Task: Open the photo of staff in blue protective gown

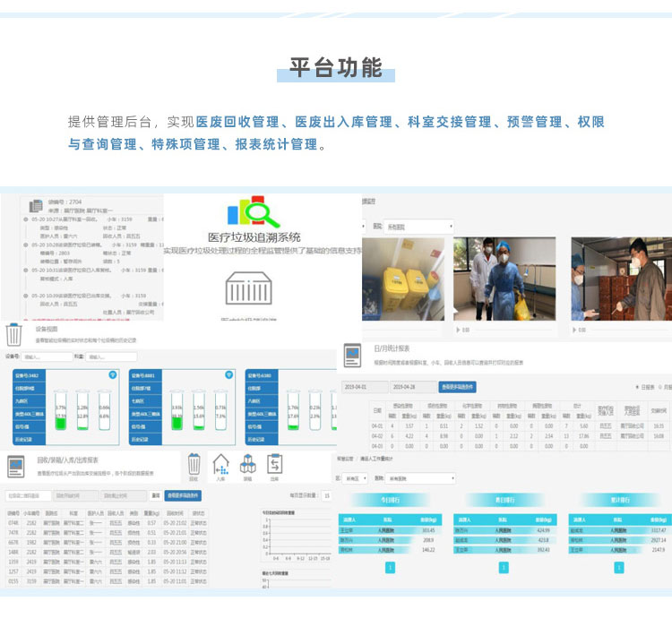Action: [504, 279]
